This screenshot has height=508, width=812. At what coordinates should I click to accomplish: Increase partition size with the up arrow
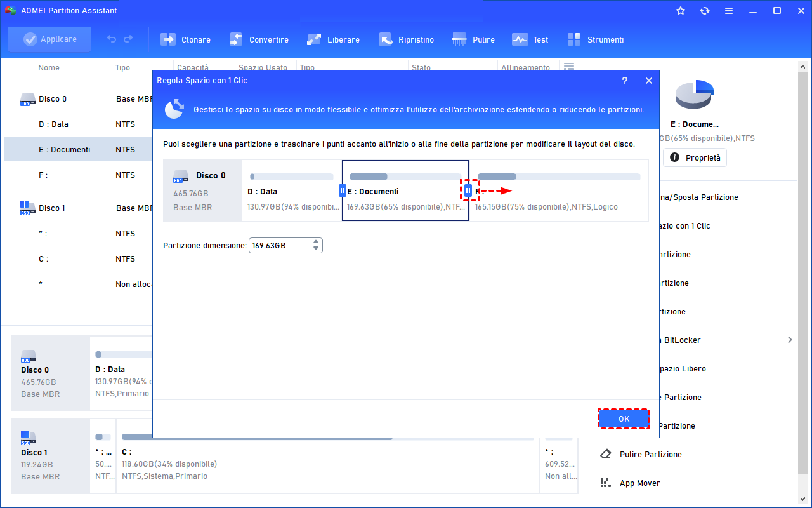[316, 242]
